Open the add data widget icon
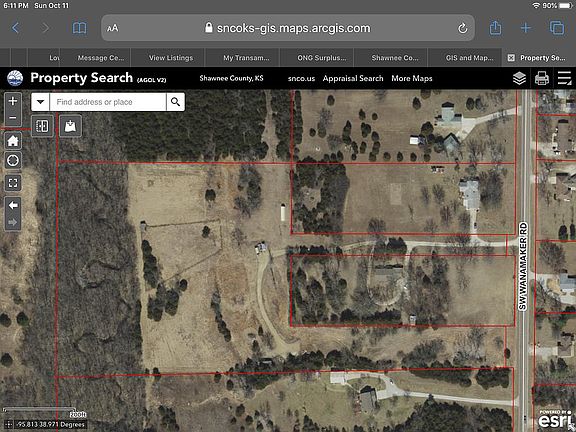The height and width of the screenshot is (432, 576). pyautogui.click(x=70, y=126)
